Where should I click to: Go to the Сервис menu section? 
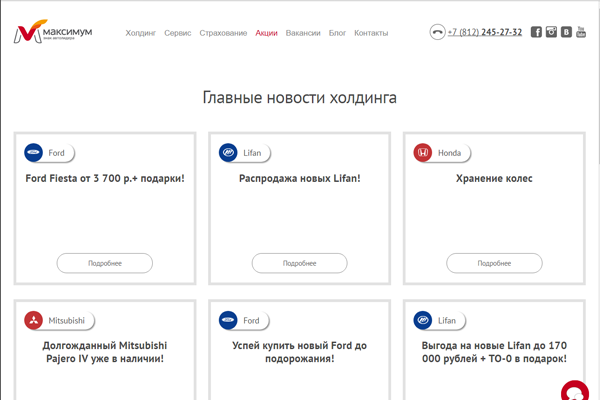coord(178,33)
